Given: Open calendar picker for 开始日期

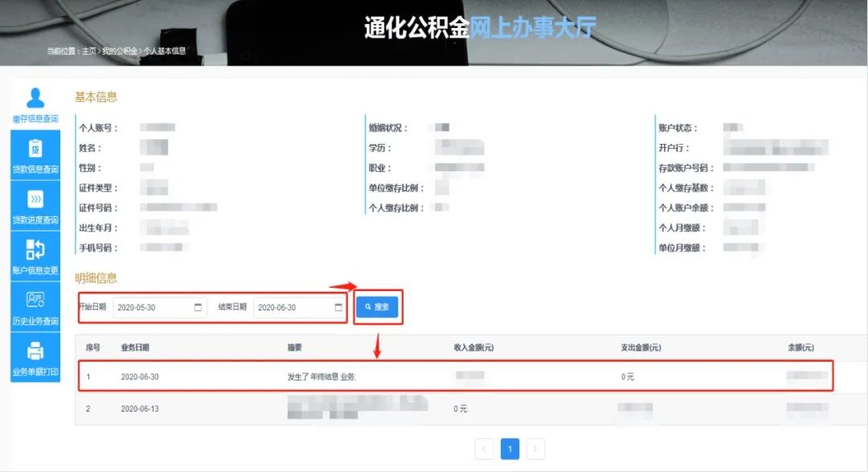Looking at the screenshot, I should [199, 307].
